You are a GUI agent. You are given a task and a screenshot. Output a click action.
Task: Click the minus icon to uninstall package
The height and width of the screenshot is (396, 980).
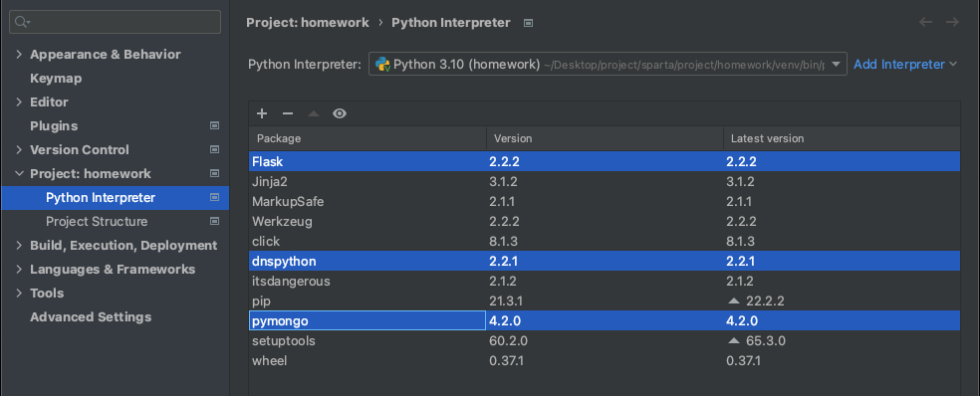(288, 113)
